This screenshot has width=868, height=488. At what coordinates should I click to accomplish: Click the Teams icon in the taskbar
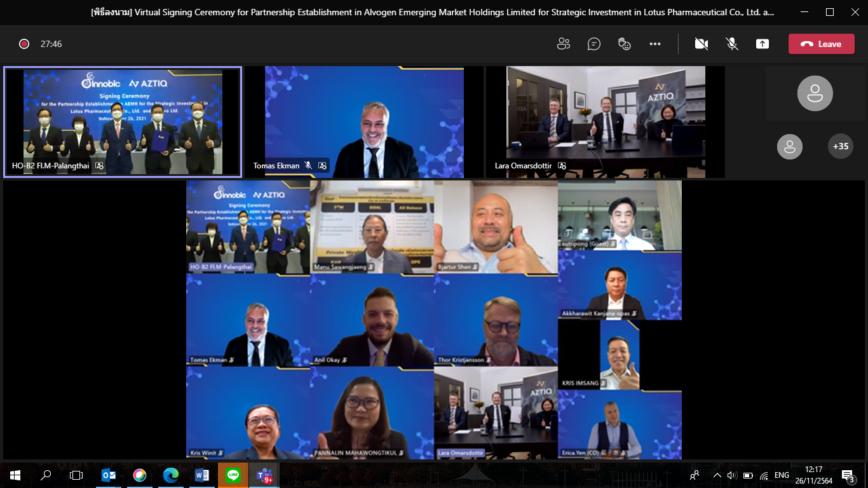pos(264,475)
